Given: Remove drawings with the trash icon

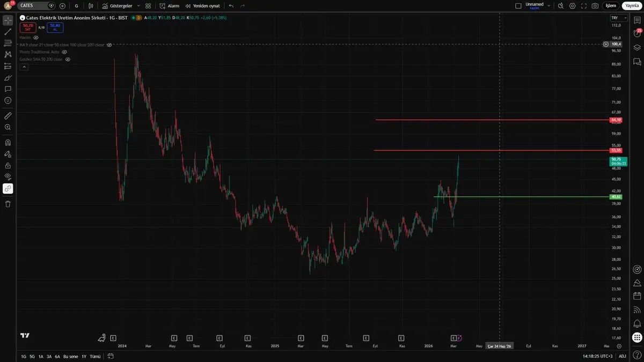Looking at the screenshot, I should pyautogui.click(x=8, y=204).
